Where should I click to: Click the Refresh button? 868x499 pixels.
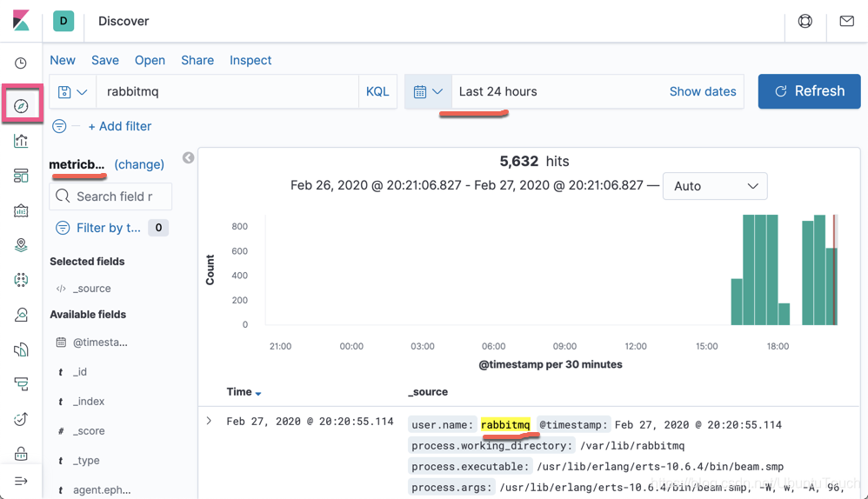point(810,91)
